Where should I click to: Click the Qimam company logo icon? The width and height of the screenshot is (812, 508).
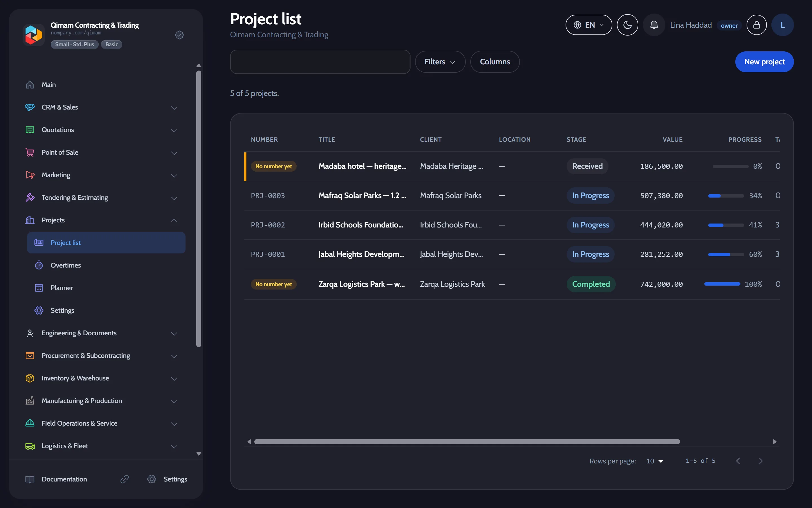(x=34, y=35)
